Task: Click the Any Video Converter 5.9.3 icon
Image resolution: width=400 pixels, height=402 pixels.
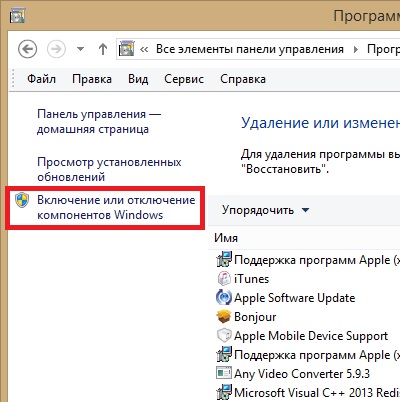Action: pos(224,373)
